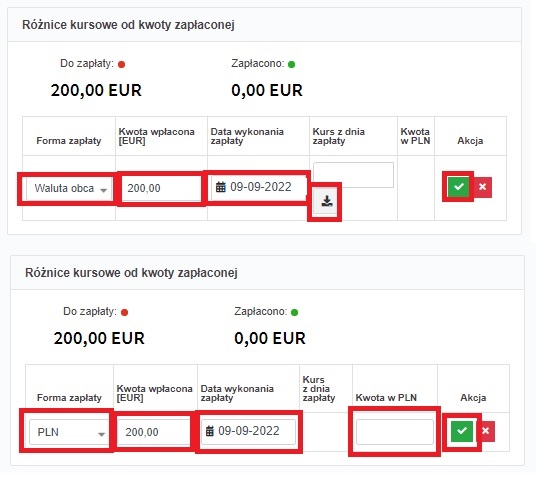Click calendar icon beside upper date 09-09-2022
This screenshot has height=477, width=540.
point(221,187)
